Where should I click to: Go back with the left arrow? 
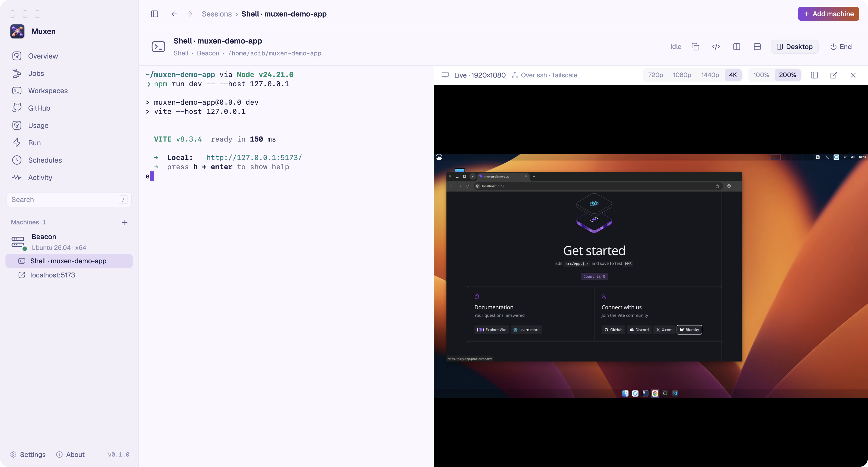click(174, 14)
